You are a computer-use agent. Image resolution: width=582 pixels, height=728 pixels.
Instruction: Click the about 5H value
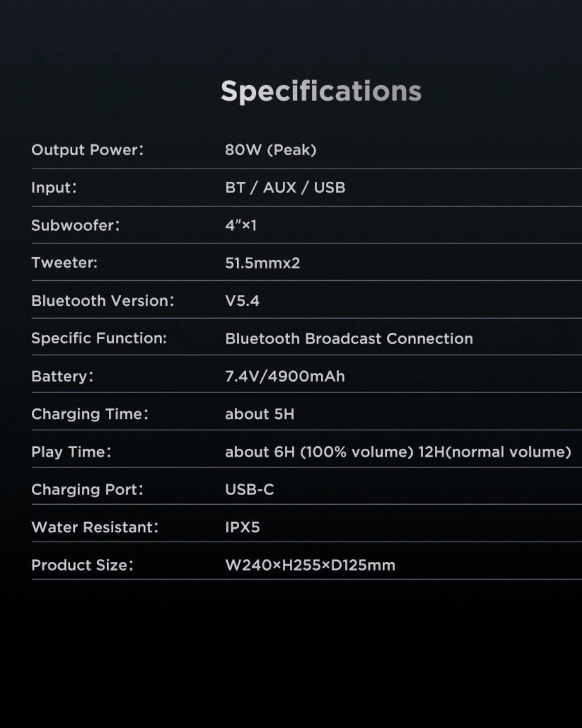click(260, 414)
